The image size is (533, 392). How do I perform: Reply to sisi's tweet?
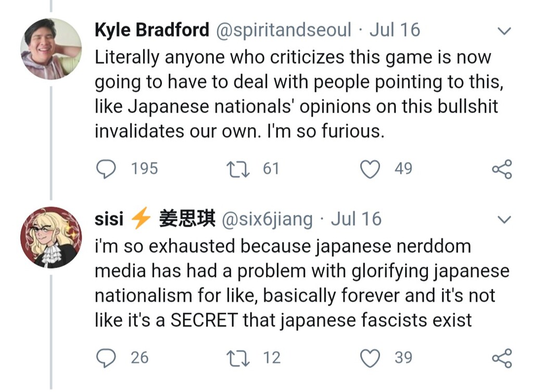pos(106,358)
